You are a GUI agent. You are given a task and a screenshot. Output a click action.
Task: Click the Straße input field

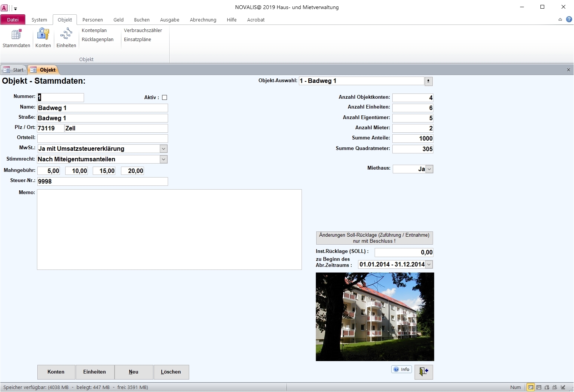(103, 118)
